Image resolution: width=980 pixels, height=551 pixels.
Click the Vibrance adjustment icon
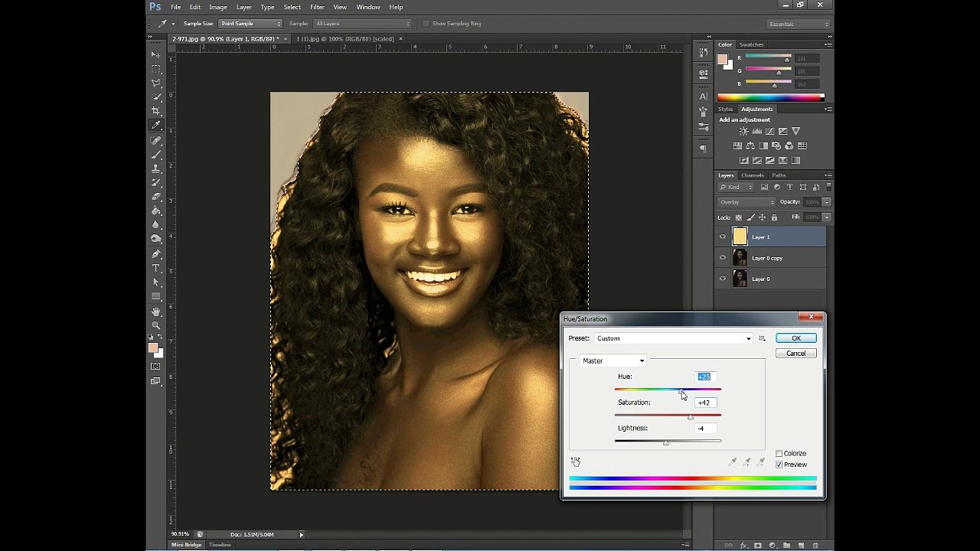[795, 132]
